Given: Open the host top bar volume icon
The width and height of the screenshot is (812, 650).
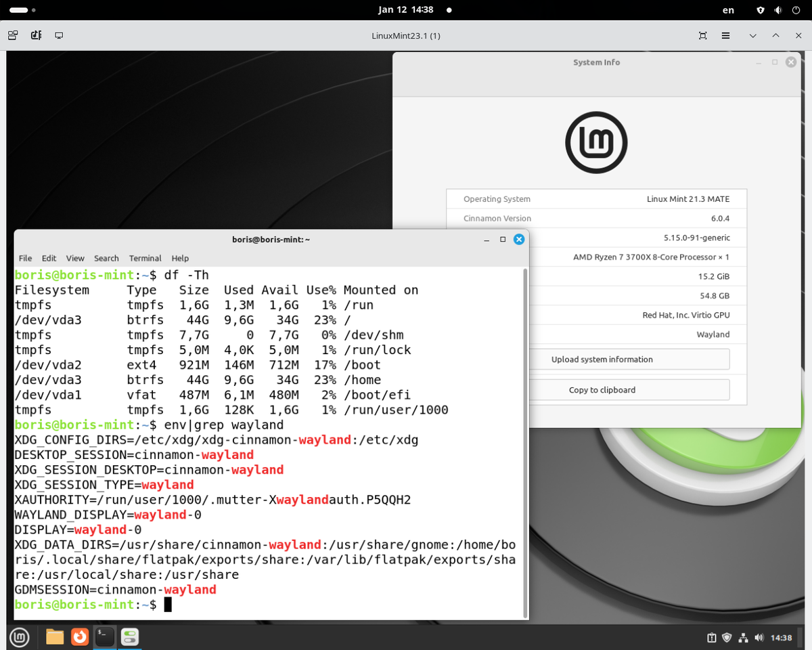Looking at the screenshot, I should 778,10.
